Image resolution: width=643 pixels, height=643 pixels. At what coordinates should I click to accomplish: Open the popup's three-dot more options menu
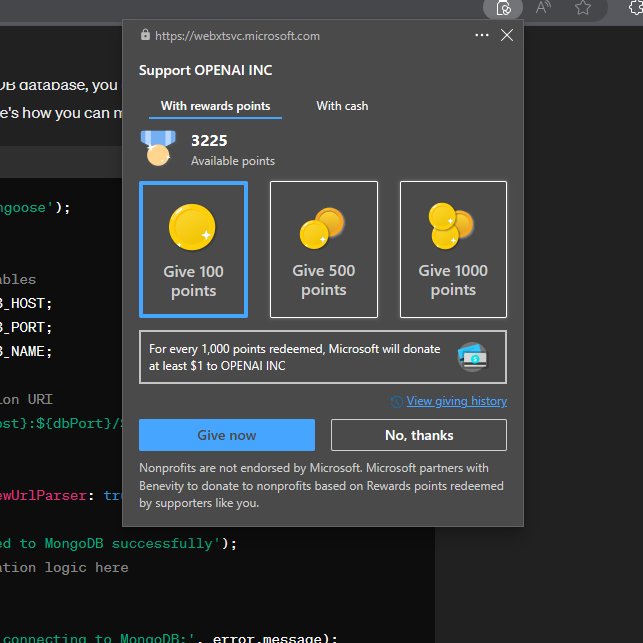482,35
